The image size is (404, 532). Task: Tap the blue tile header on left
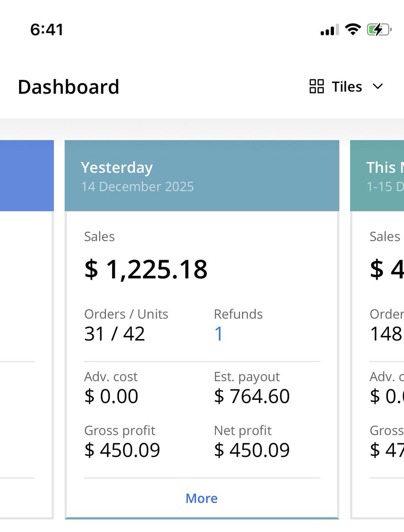click(27, 176)
